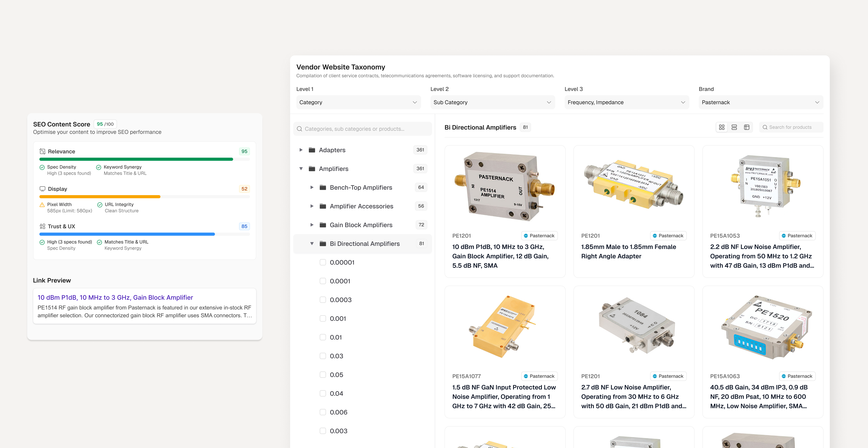Expand Bench-Top Amplifiers arrow

[312, 187]
